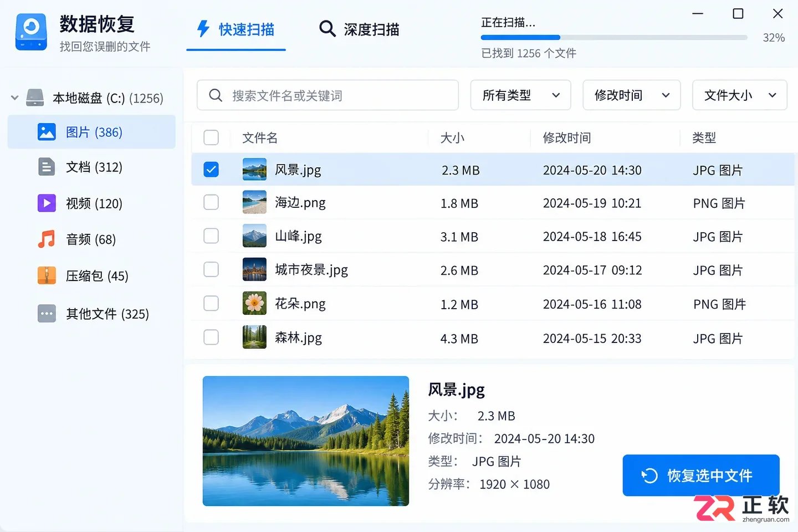Check the 森林.jpg checkbox
The height and width of the screenshot is (532, 798).
click(x=211, y=337)
